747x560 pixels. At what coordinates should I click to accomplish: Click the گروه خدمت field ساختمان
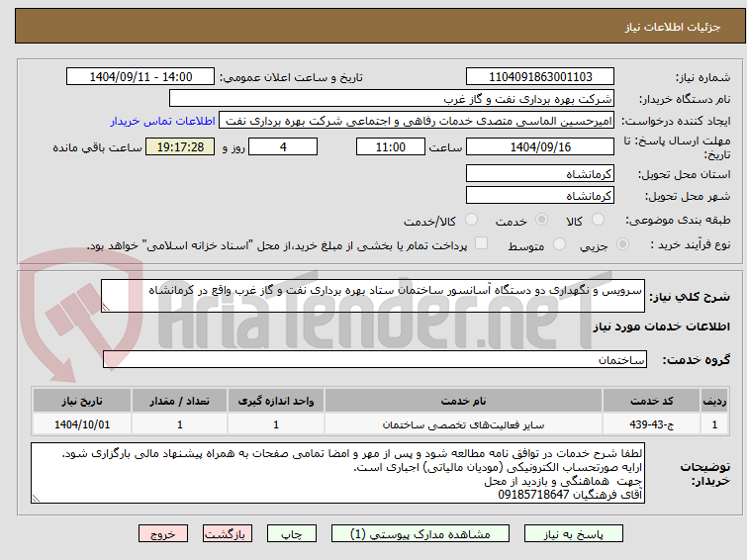(375, 359)
